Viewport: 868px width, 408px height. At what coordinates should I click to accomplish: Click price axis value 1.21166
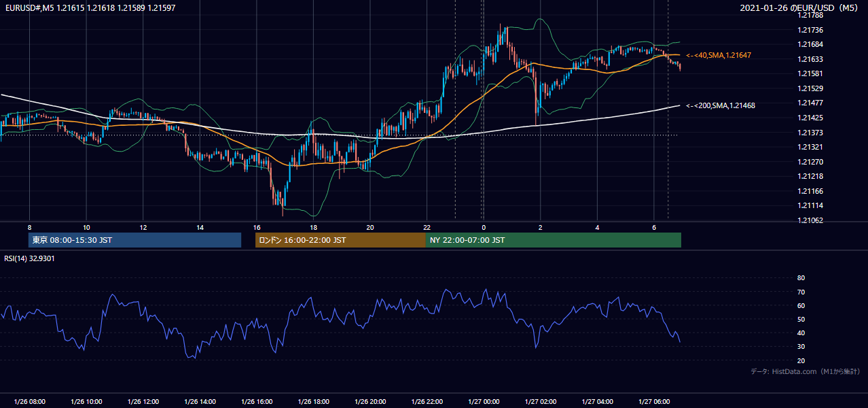pos(811,191)
